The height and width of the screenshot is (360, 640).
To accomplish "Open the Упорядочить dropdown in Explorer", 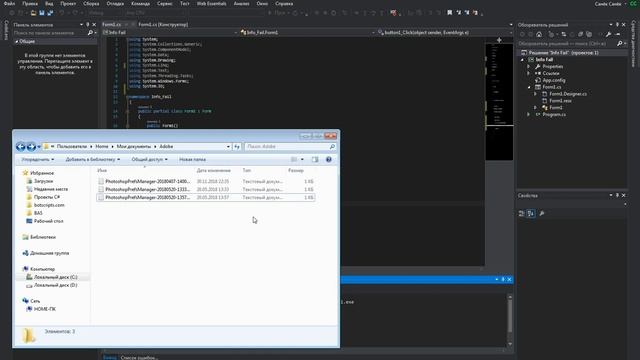I will point(38,160).
